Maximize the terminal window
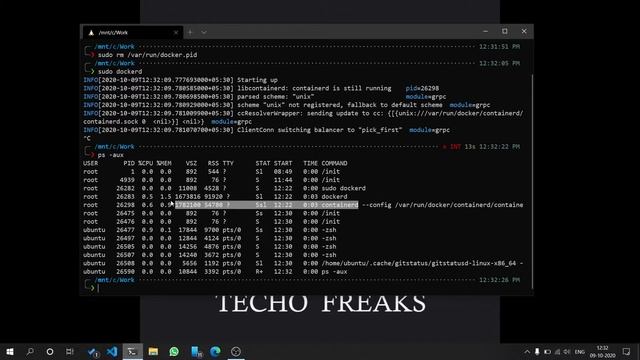Screen dimensions: 640x360 pyautogui.click(x=505, y=31)
